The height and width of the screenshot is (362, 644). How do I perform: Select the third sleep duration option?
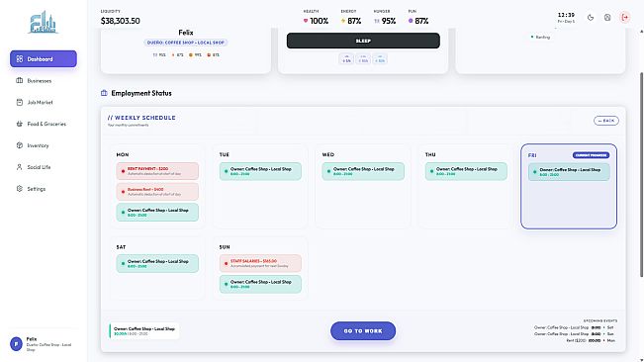380,59
